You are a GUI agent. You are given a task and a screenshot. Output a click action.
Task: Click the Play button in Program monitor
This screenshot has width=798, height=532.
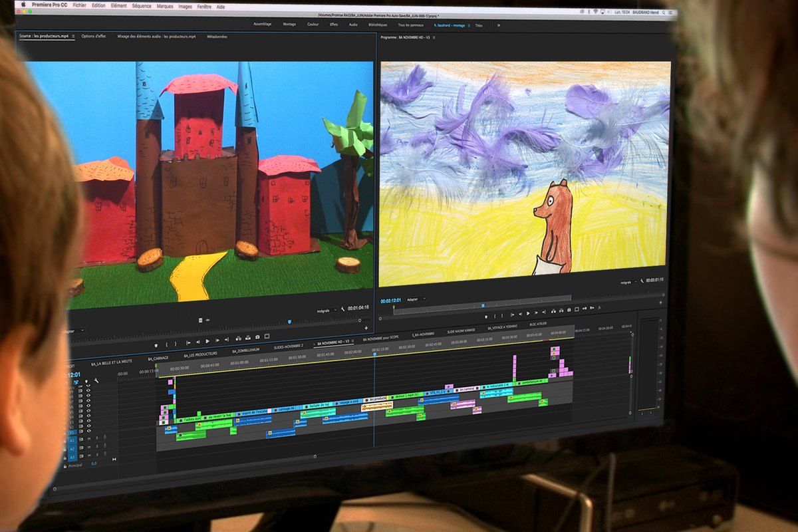tap(528, 314)
